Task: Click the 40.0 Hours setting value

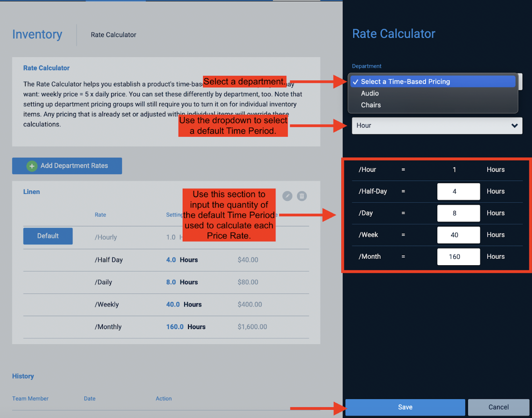Action: (x=184, y=305)
